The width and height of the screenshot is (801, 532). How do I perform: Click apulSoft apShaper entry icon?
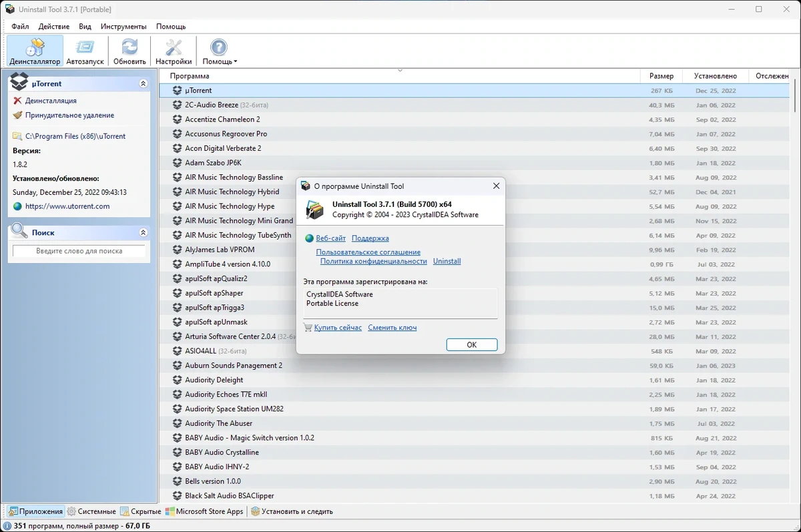pyautogui.click(x=177, y=293)
